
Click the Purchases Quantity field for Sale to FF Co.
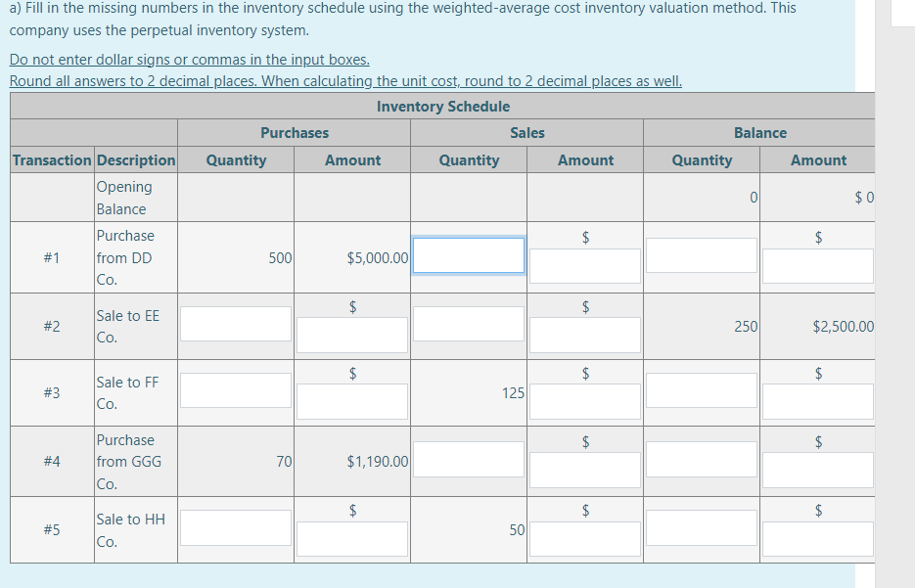[x=235, y=389]
